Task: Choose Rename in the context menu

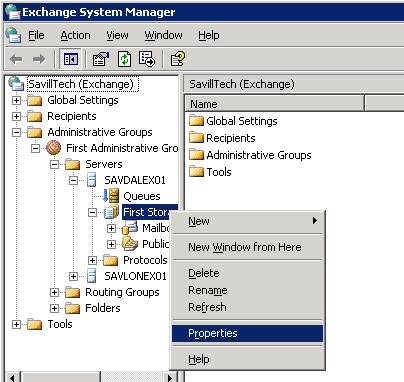Action: (x=247, y=290)
